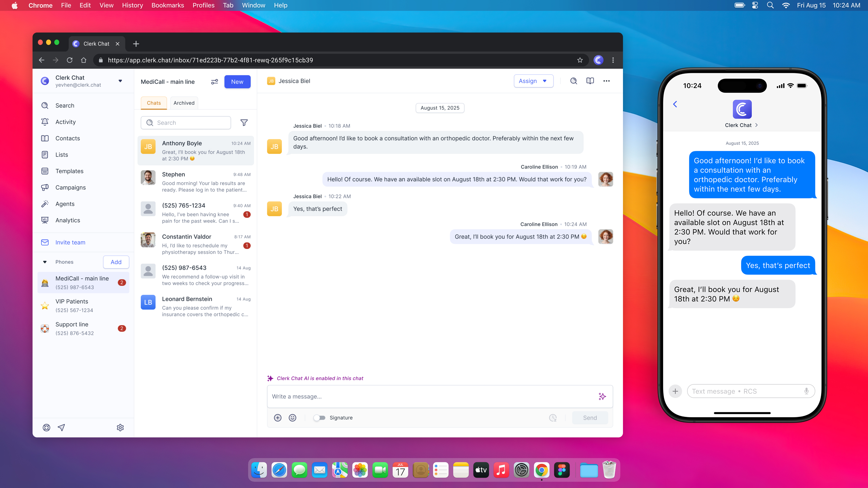Open the Assign dropdown
This screenshot has height=488, width=868.
click(x=533, y=81)
